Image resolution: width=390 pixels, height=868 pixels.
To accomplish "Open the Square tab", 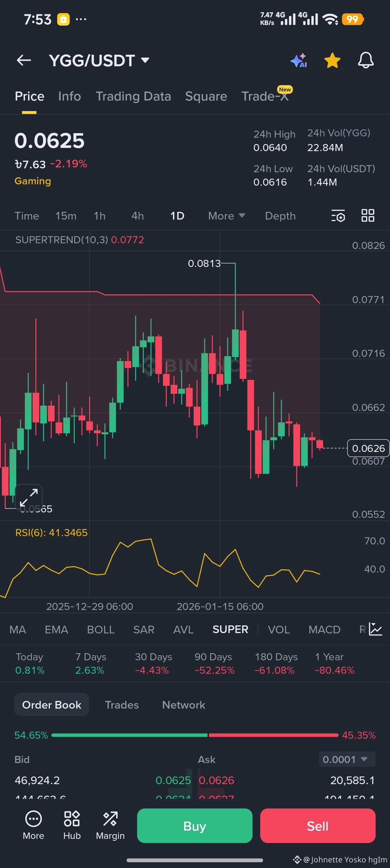I will tap(206, 96).
